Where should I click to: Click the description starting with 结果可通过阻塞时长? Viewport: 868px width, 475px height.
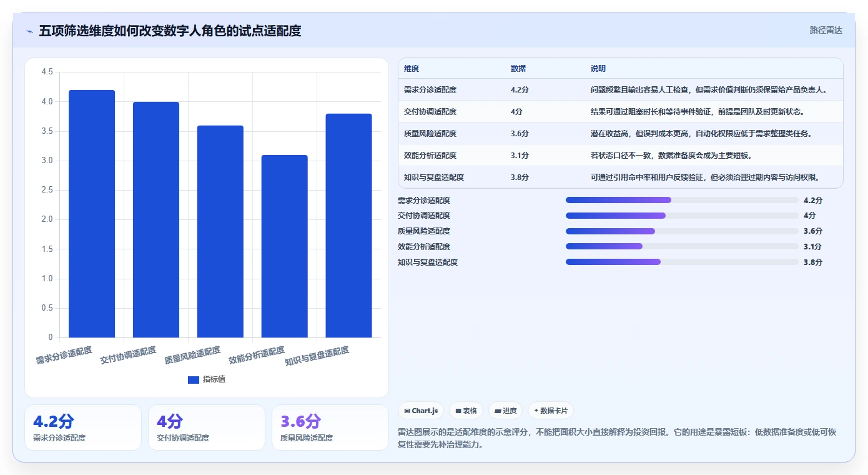tap(698, 112)
